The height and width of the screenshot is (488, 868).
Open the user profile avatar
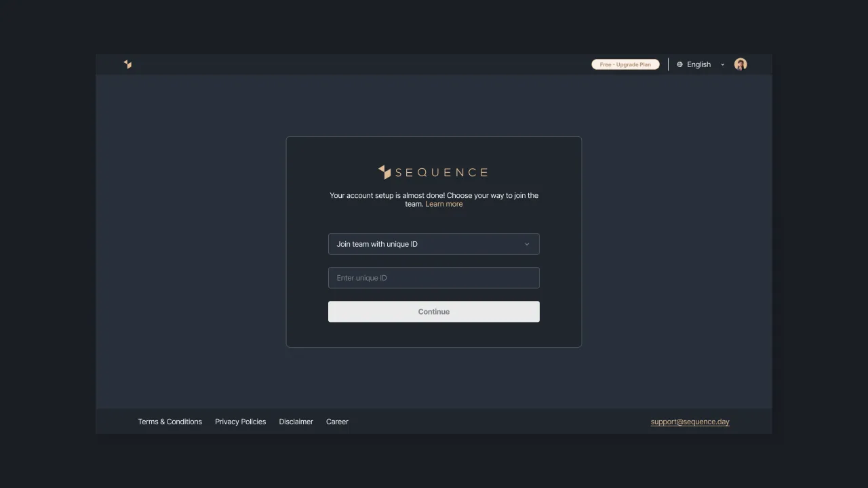pyautogui.click(x=741, y=64)
